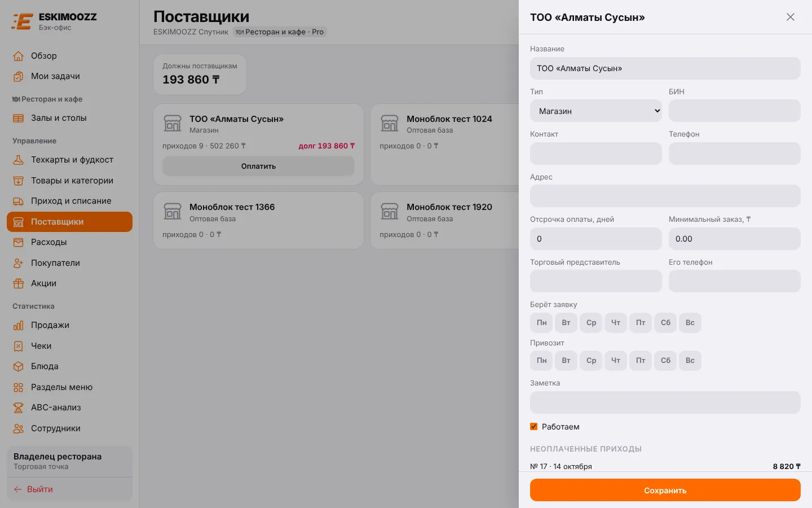812x508 pixels.
Task: Click the Сохранить button
Action: 665,491
